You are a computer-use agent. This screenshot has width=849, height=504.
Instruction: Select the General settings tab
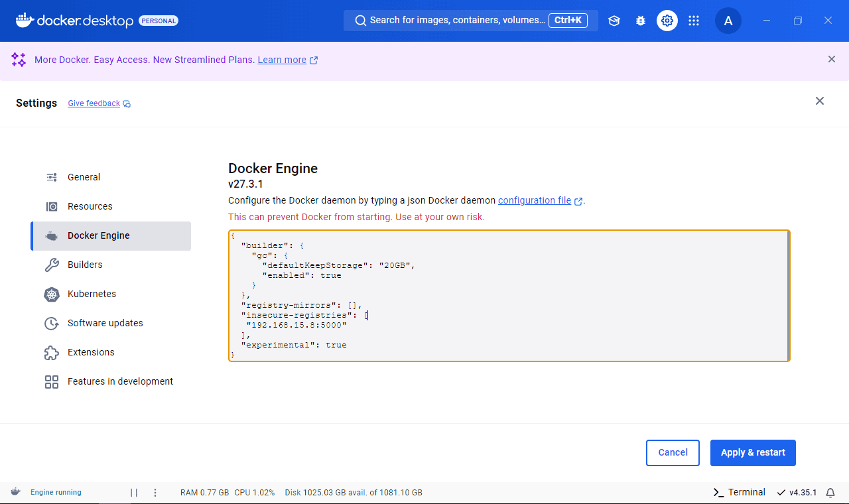pos(111,177)
